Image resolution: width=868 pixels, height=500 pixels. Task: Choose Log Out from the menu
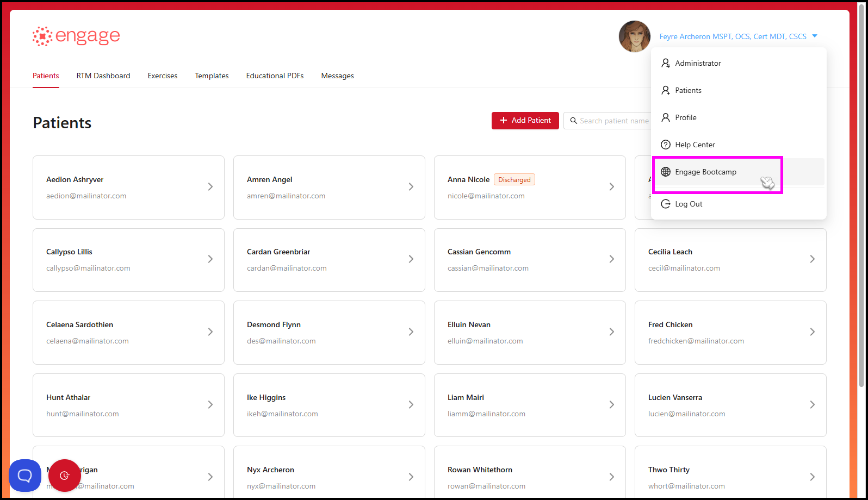tap(739, 204)
